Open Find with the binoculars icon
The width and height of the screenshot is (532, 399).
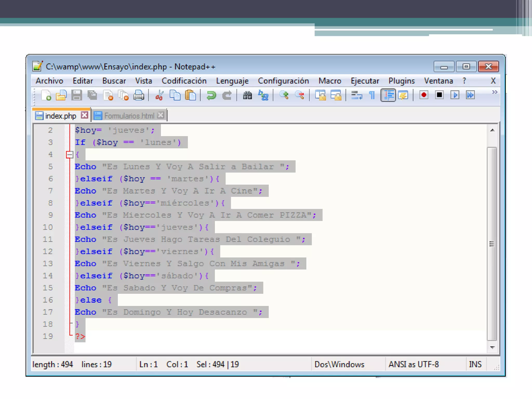247,95
